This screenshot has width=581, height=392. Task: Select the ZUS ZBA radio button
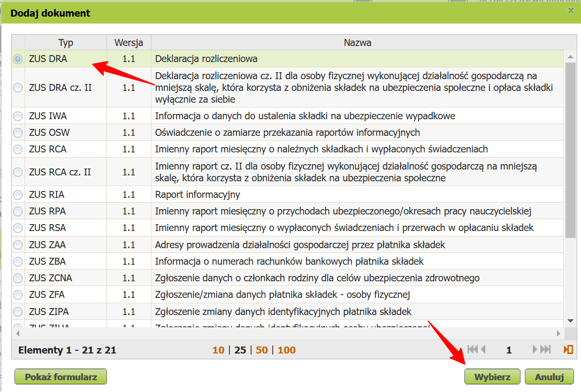(18, 262)
